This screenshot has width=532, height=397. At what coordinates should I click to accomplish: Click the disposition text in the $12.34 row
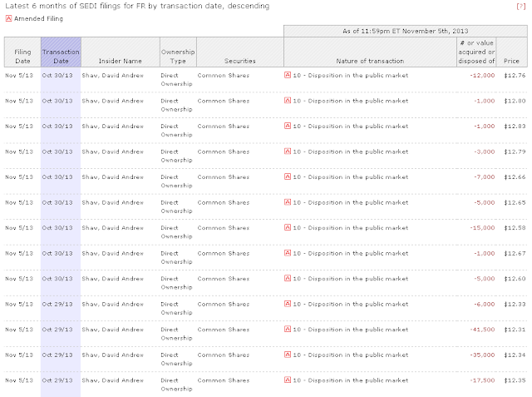click(x=351, y=355)
